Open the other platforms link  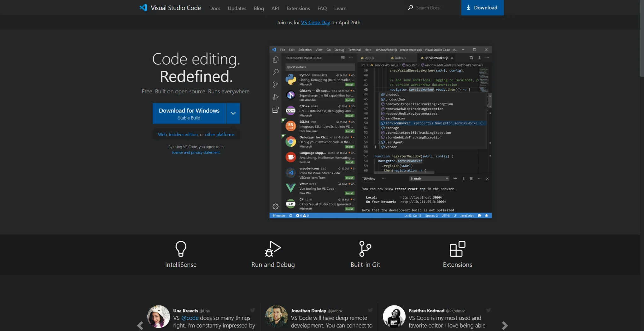pyautogui.click(x=220, y=134)
